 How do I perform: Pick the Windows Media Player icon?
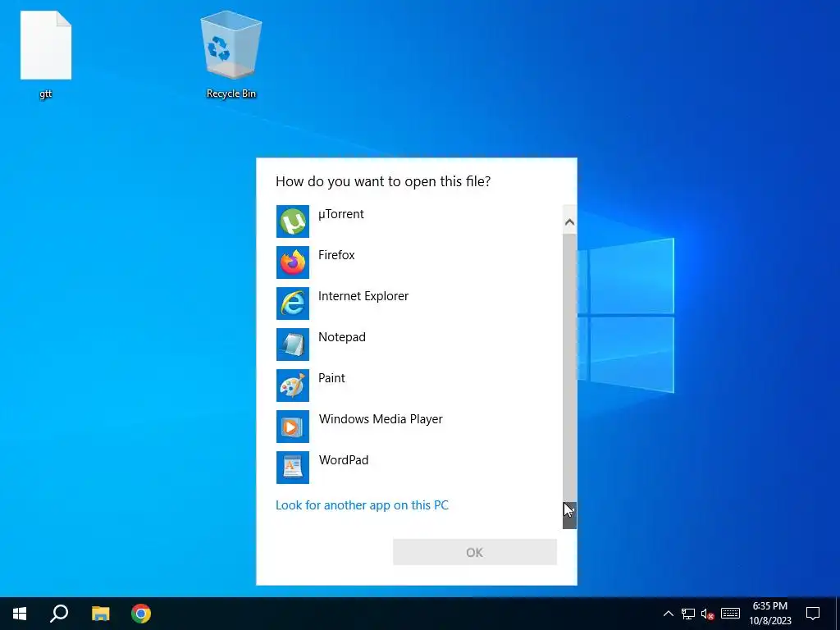pyautogui.click(x=293, y=427)
